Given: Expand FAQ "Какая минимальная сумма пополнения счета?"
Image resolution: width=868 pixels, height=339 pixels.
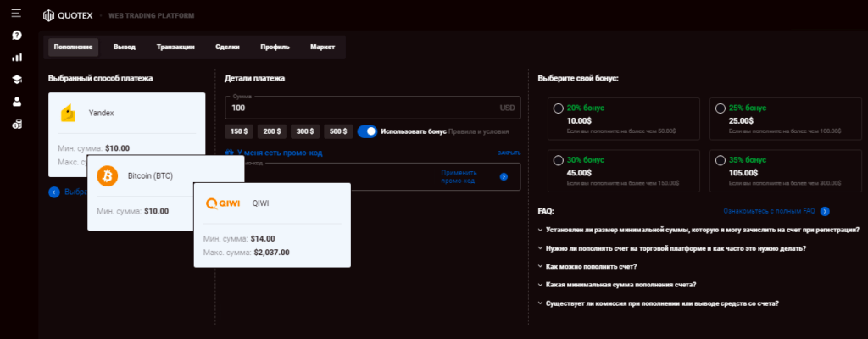Looking at the screenshot, I should pos(623,285).
